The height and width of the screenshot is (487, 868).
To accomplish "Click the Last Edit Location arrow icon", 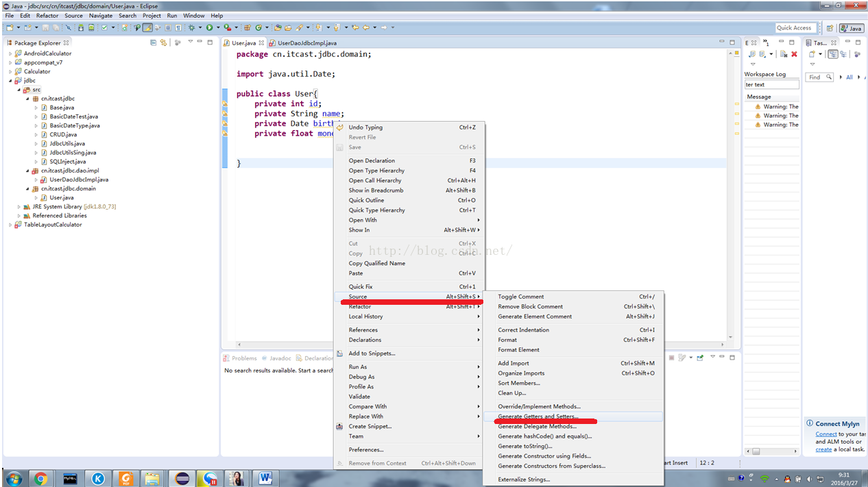I will pyautogui.click(x=354, y=27).
